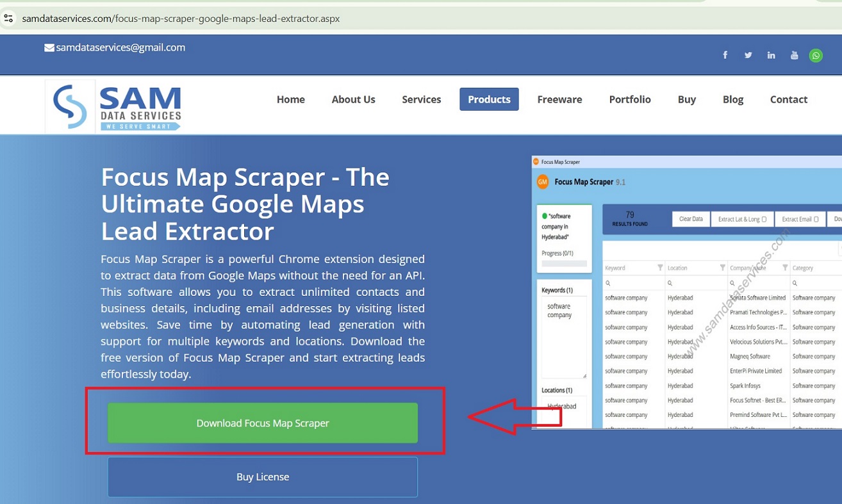Open the Company Name column filter funnel
Viewport: 842px width, 504px height.
point(786,268)
